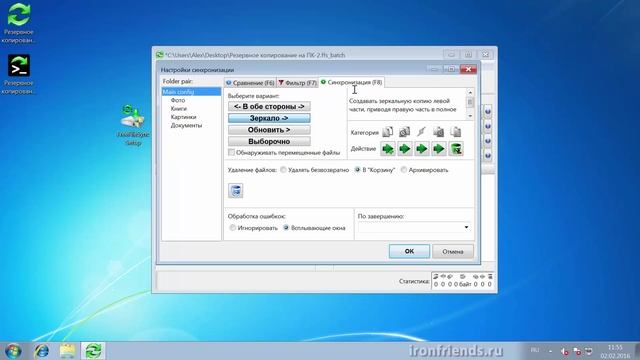
Task: Toggle the fourth green action arrow
Action: tap(439, 149)
